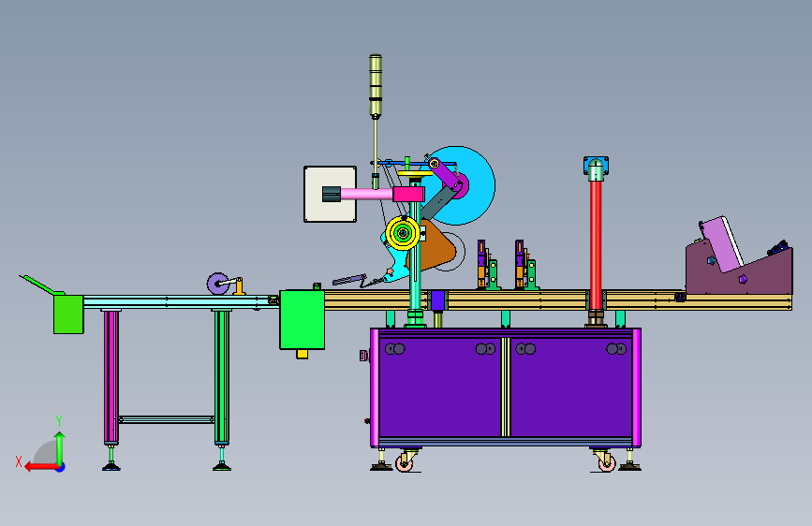
Task: Select the magenta conveyor support leg
Action: (111, 376)
